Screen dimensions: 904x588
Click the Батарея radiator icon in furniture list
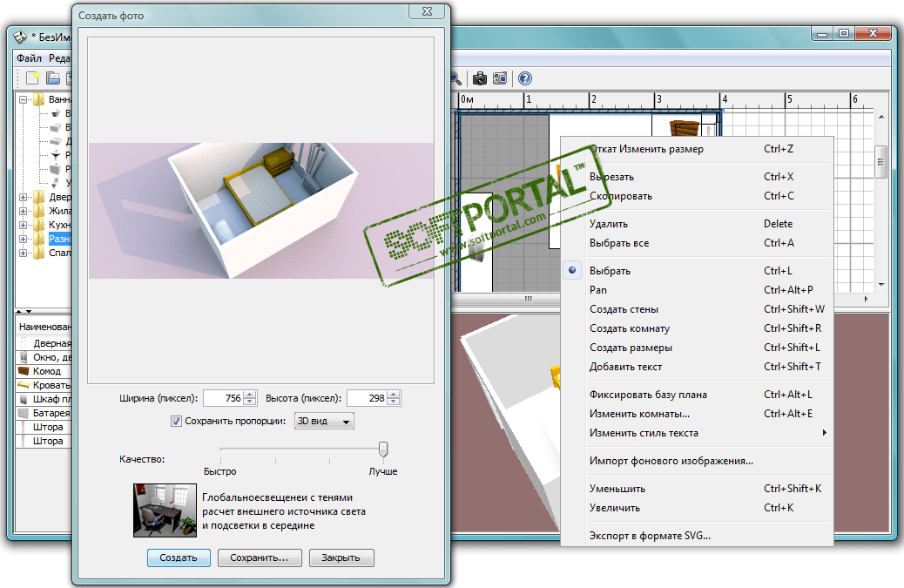point(24,413)
